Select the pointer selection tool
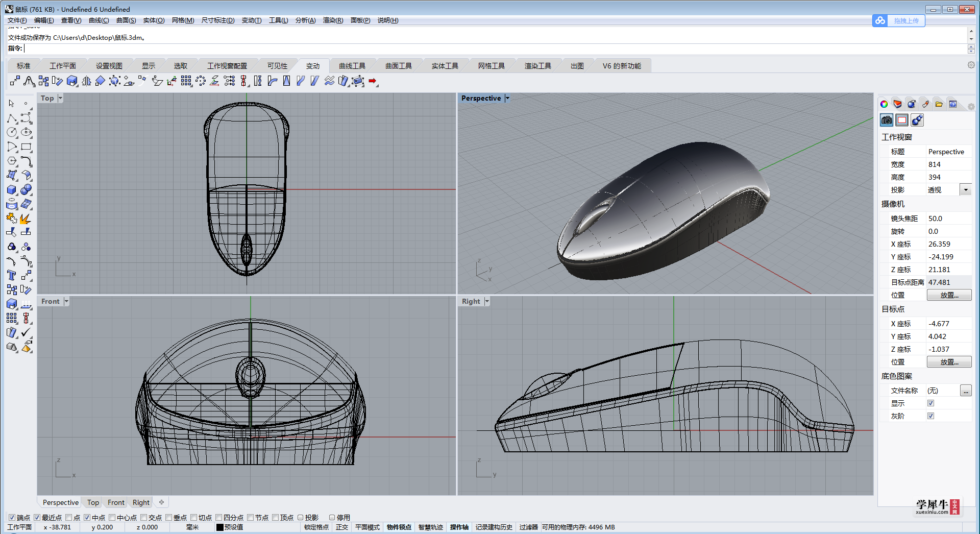Viewport: 980px width, 534px height. 12,104
